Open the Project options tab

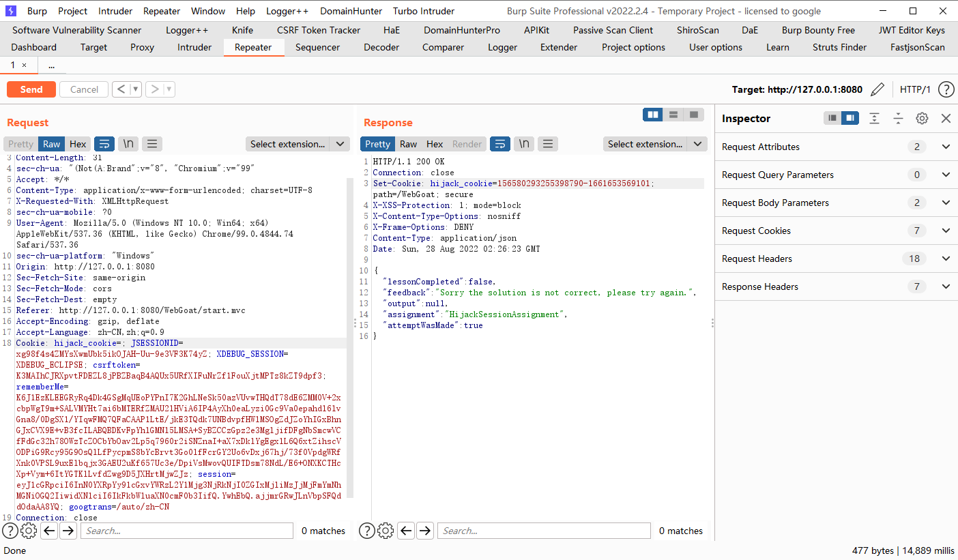click(633, 47)
